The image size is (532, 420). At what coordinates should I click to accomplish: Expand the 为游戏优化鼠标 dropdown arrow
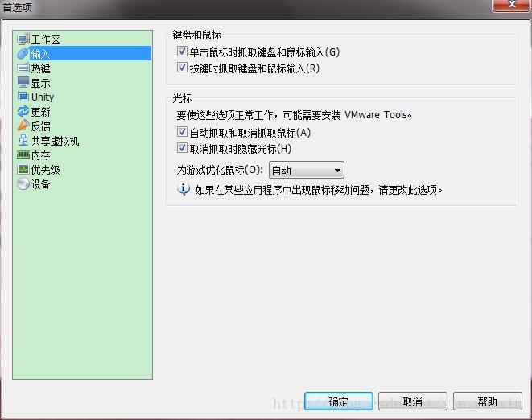[337, 171]
